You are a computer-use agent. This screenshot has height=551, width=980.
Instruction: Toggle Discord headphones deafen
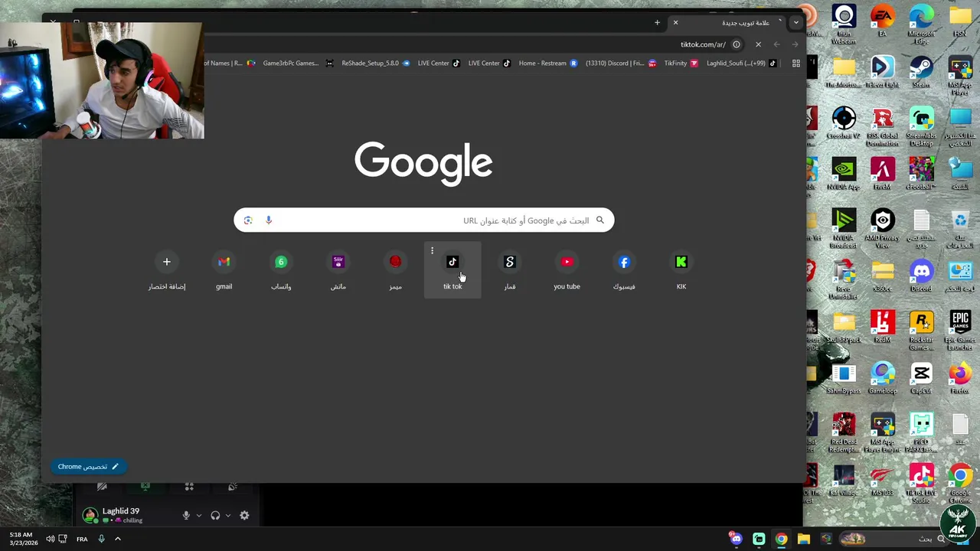pos(215,516)
